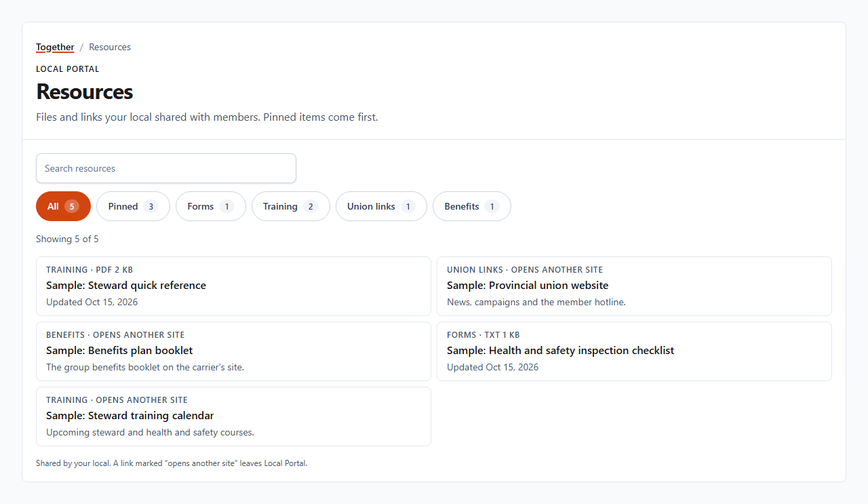868x504 pixels.
Task: Click the 'FORMS · TXT 1 KB' label
Action: (484, 335)
